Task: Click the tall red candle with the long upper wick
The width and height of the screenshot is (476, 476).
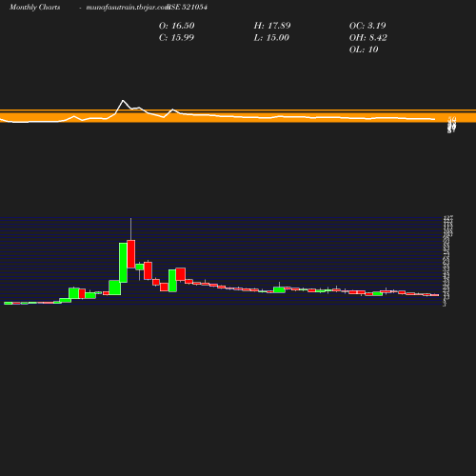Action: pos(131,254)
